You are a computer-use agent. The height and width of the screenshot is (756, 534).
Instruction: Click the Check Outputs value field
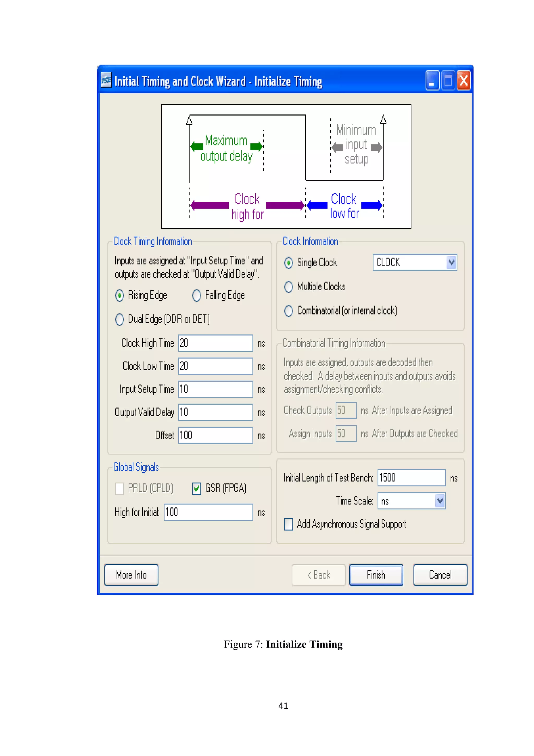pyautogui.click(x=346, y=410)
